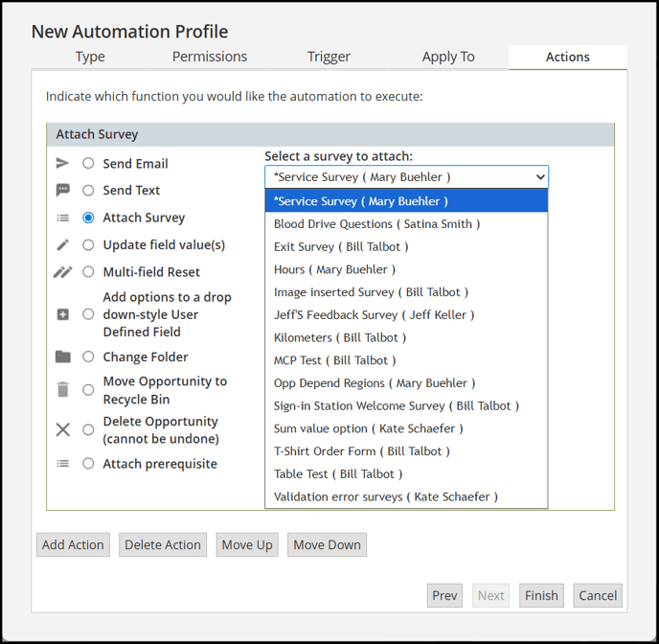Image resolution: width=659 pixels, height=644 pixels.
Task: Switch to the Trigger tab
Action: click(x=329, y=57)
